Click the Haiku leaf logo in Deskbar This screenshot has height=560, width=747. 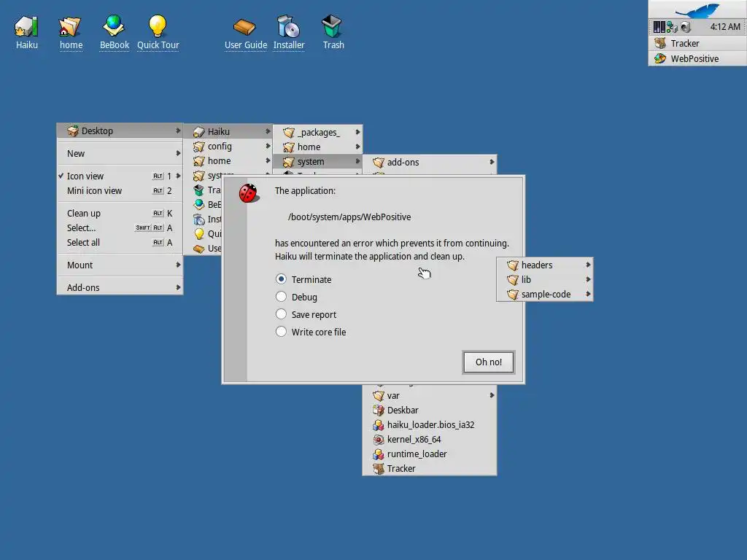click(697, 9)
